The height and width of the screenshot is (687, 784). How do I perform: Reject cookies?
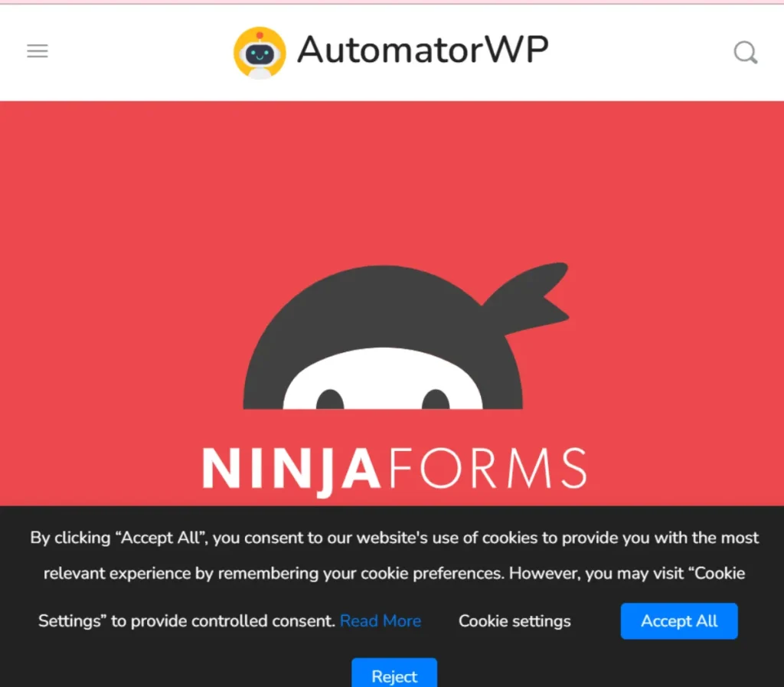click(394, 673)
